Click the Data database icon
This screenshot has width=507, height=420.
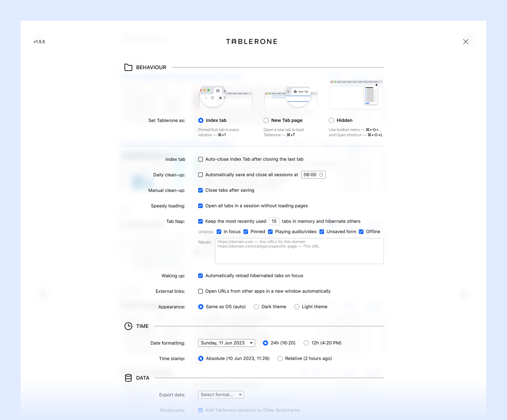point(128,378)
